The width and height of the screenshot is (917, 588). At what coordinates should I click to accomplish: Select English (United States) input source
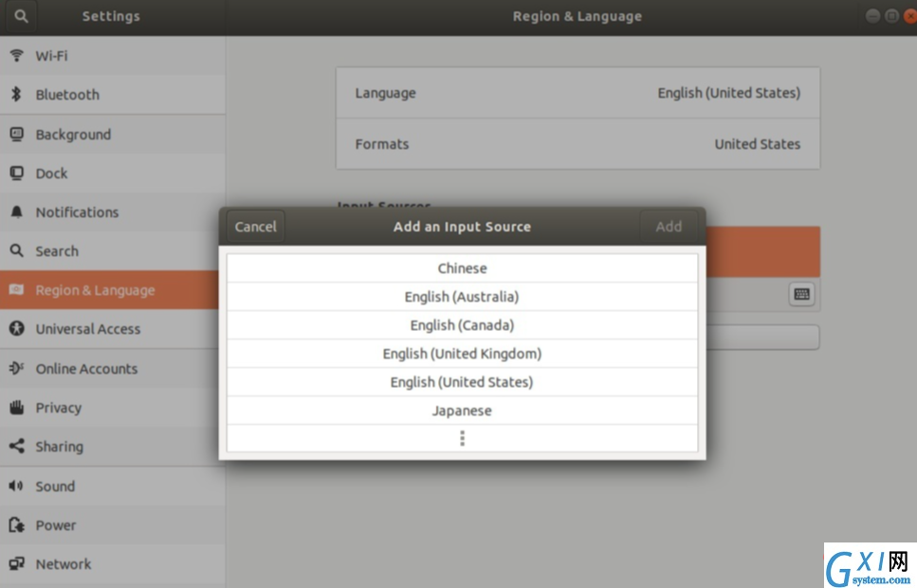(462, 382)
